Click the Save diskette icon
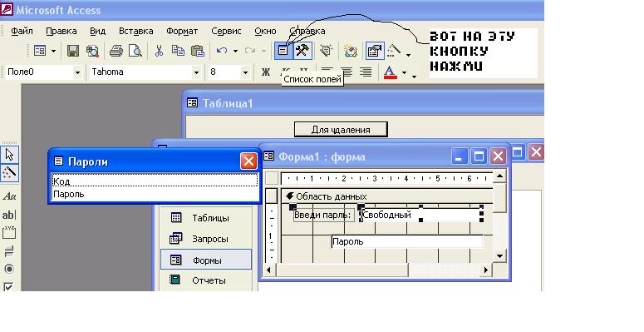The width and height of the screenshot is (644, 332). [73, 51]
